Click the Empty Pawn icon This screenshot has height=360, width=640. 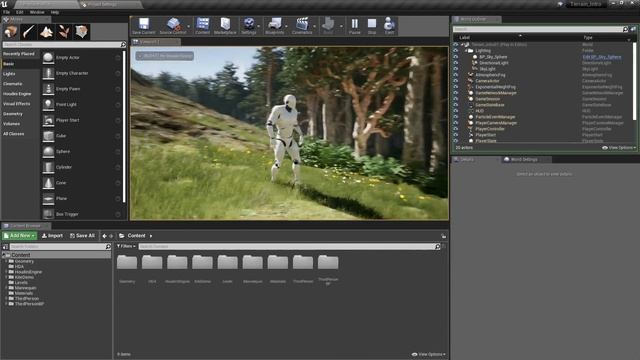pos(48,89)
